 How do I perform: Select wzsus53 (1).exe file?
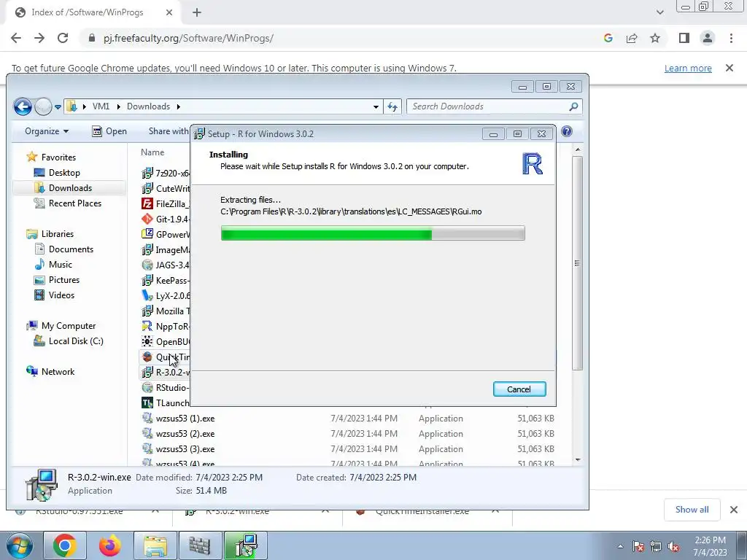tap(185, 418)
